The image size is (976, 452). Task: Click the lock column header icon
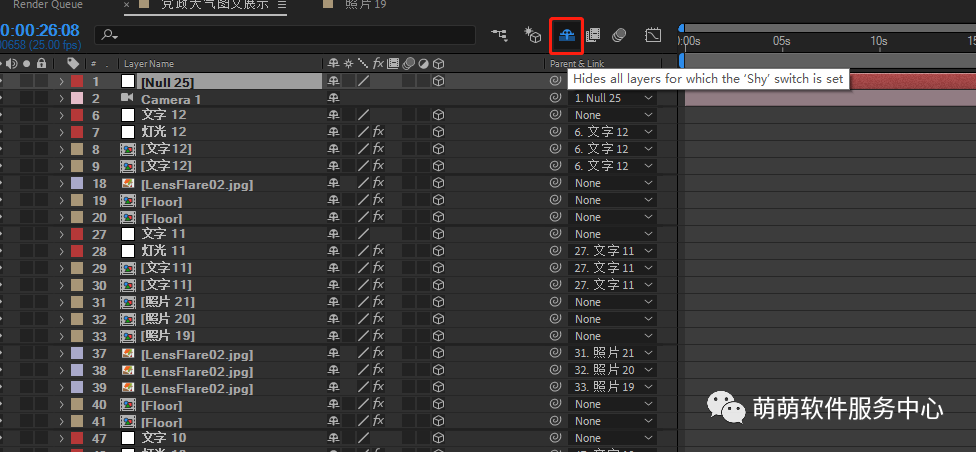pos(41,64)
